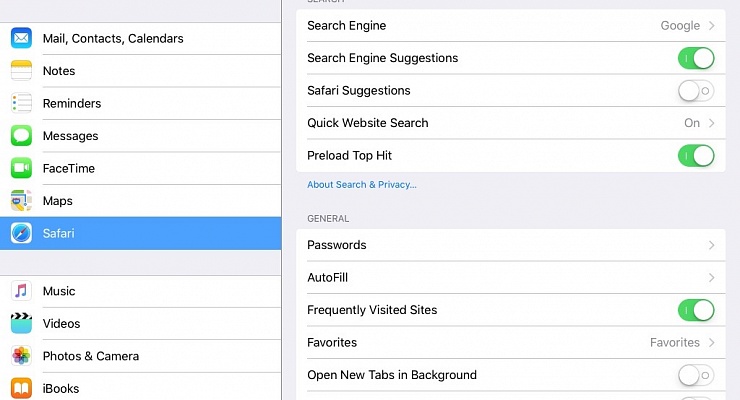Toggle Frequently Visited Sites off
This screenshot has height=400, width=740.
[x=696, y=310]
